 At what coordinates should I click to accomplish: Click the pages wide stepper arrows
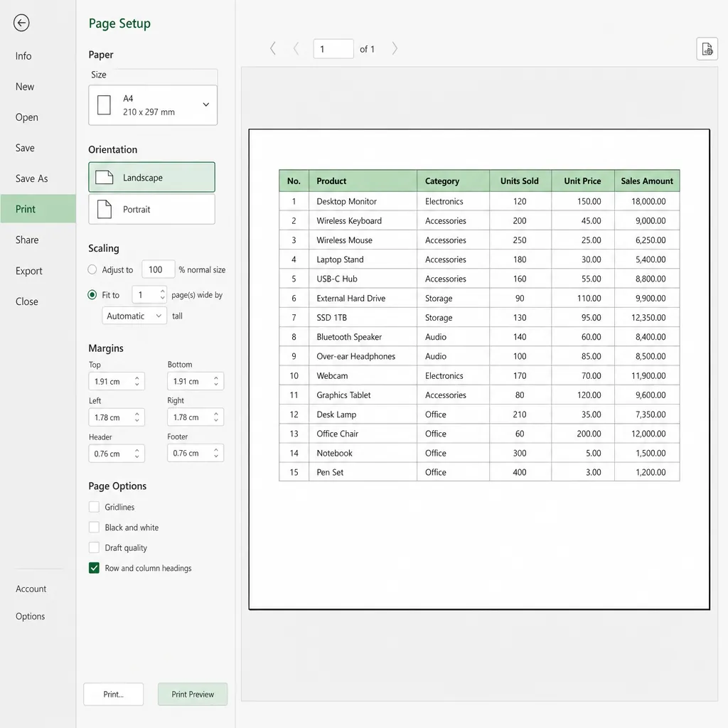pyautogui.click(x=162, y=295)
